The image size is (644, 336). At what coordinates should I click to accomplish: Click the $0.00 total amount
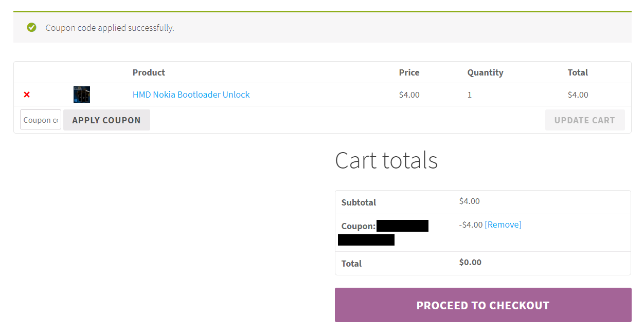pyautogui.click(x=471, y=262)
